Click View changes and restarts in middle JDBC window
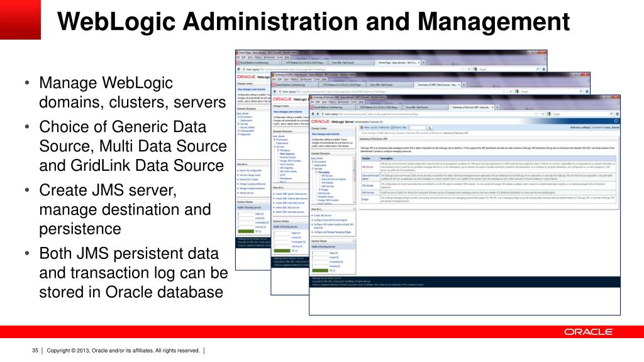 (x=287, y=112)
